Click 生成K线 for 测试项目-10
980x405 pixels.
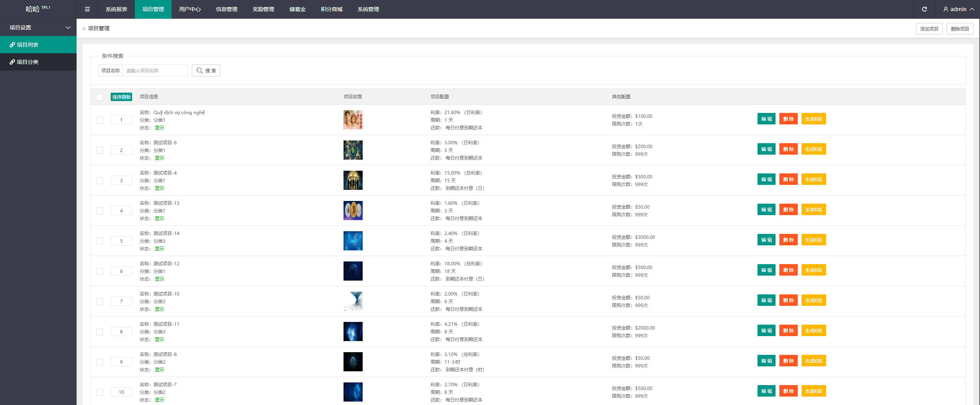pos(814,300)
